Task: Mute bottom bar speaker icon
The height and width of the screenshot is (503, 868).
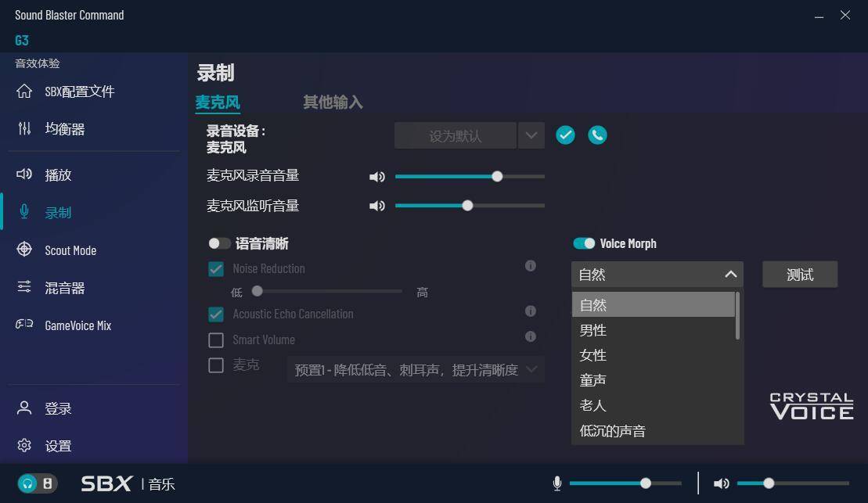Action: 722,483
